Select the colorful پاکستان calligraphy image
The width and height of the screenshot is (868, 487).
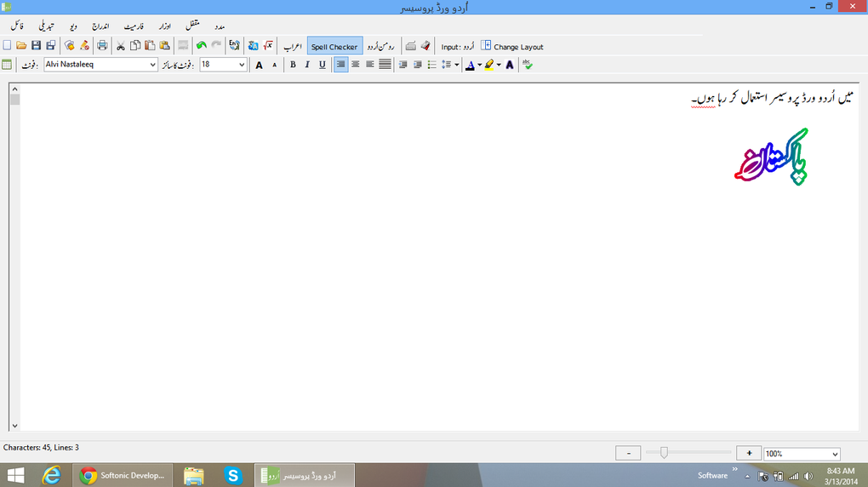pos(771,157)
